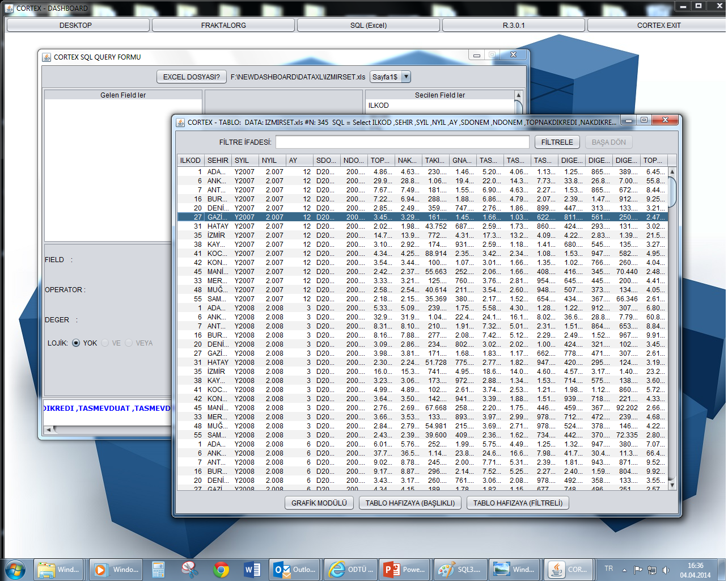Click the 88.914 cell in KOC row
728x581 pixels.
coord(436,253)
